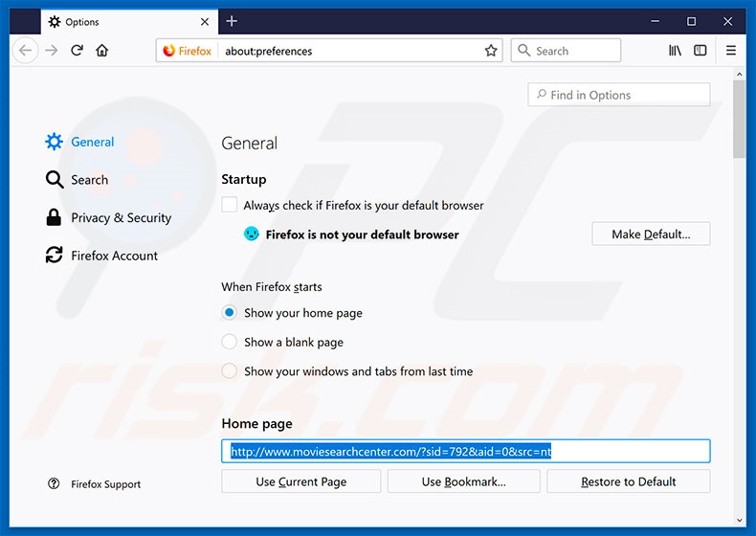Click the 'Home page' heading
Screen dimensions: 756x536
tap(257, 424)
